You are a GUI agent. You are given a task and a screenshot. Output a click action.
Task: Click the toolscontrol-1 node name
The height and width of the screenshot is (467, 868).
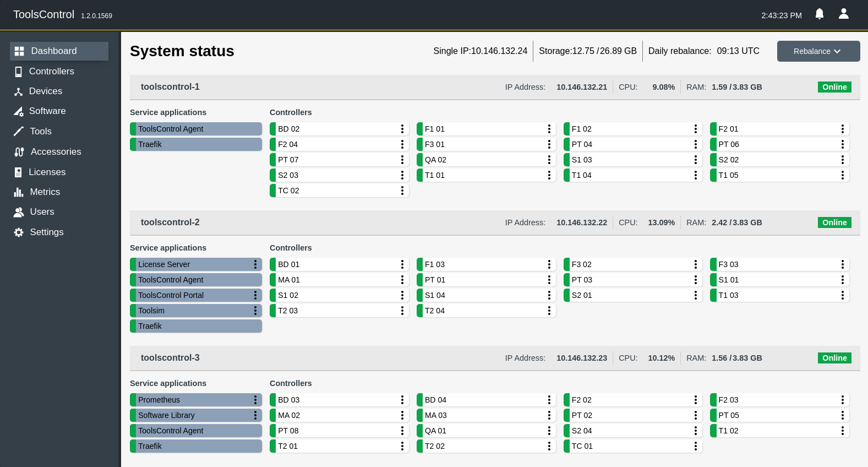click(x=170, y=87)
